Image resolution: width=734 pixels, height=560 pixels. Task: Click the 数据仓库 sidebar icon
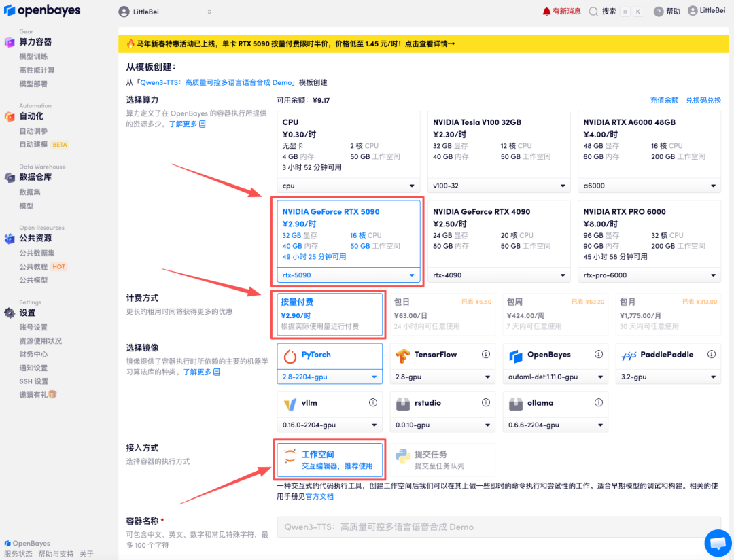10,177
